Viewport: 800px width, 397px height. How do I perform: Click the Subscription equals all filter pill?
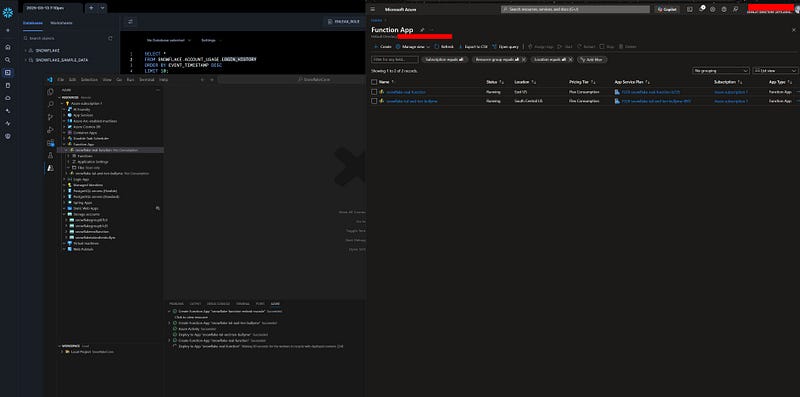444,60
